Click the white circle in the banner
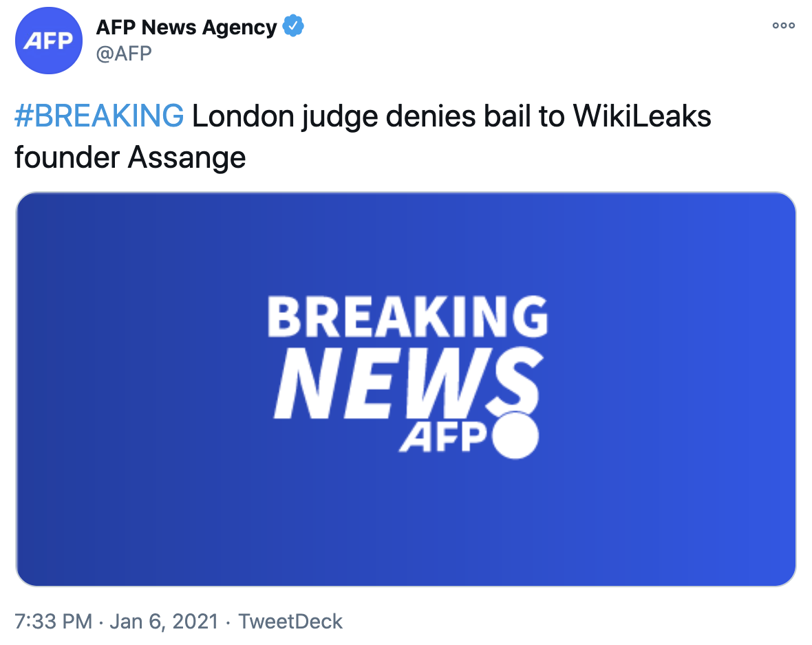 515,436
